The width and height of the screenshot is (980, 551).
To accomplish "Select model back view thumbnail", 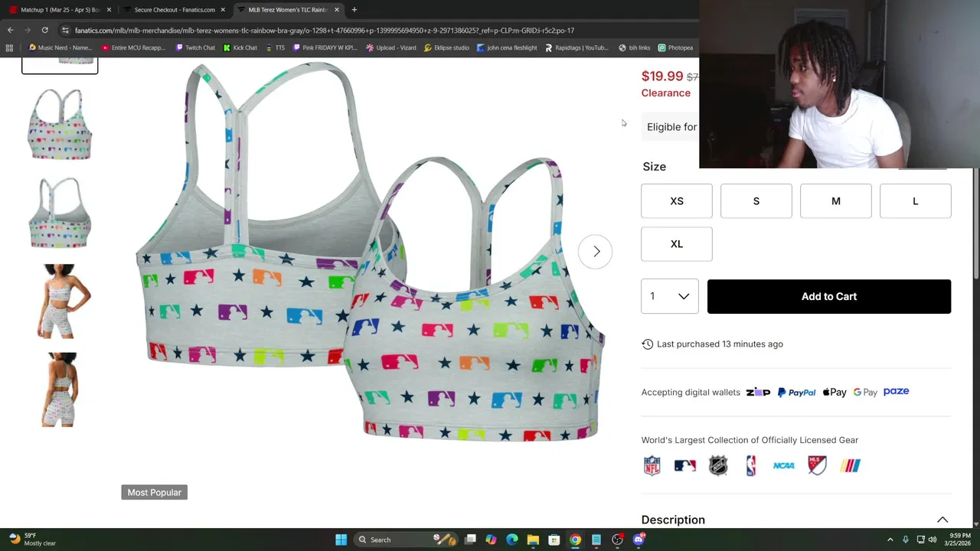I will [60, 390].
